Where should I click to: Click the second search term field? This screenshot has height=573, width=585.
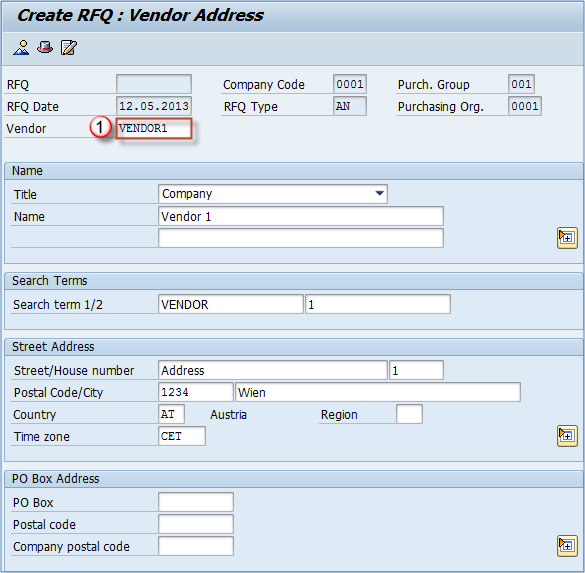(378, 304)
